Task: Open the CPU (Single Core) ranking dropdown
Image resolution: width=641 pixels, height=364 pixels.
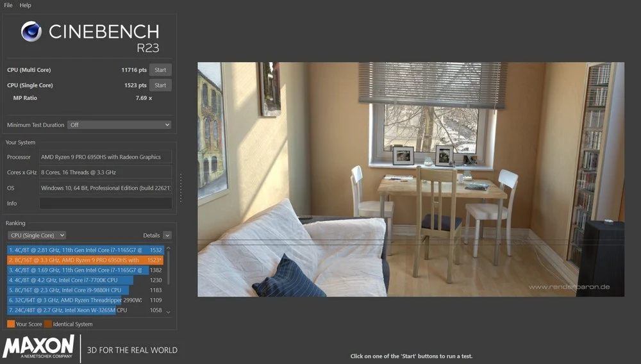Action: pos(37,235)
